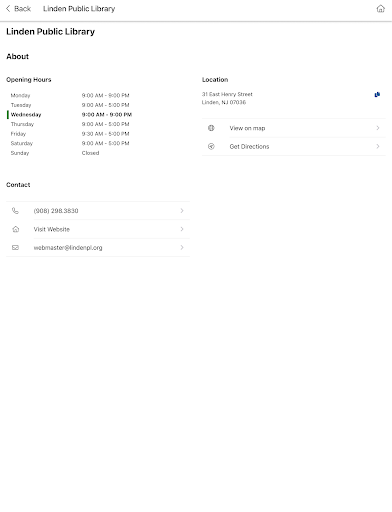Select the Thursday opening hours row
The width and height of the screenshot is (392, 512).
pos(70,124)
